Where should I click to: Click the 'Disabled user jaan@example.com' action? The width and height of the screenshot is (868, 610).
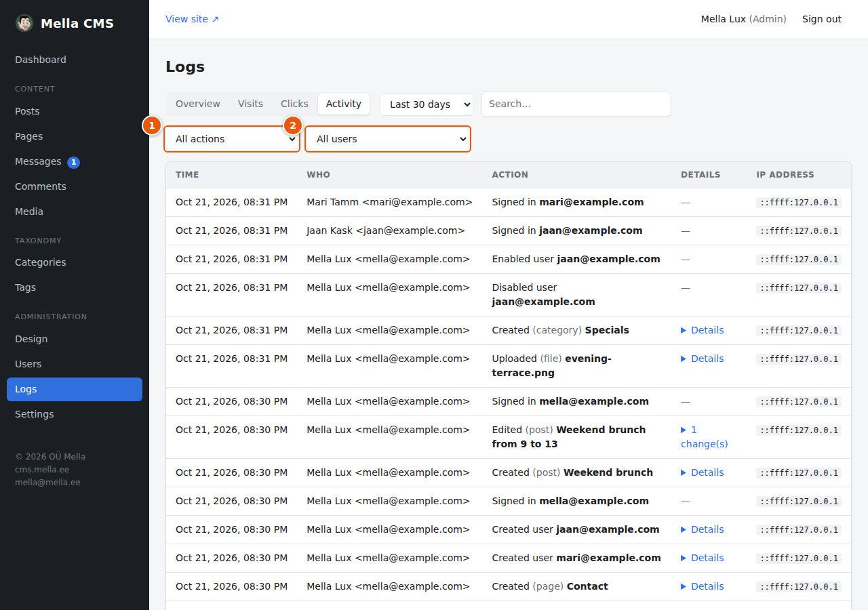click(544, 295)
